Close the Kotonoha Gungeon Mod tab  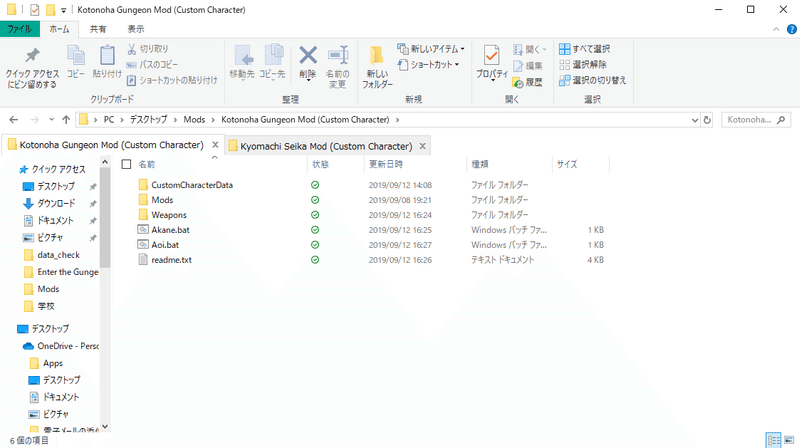pyautogui.click(x=215, y=145)
